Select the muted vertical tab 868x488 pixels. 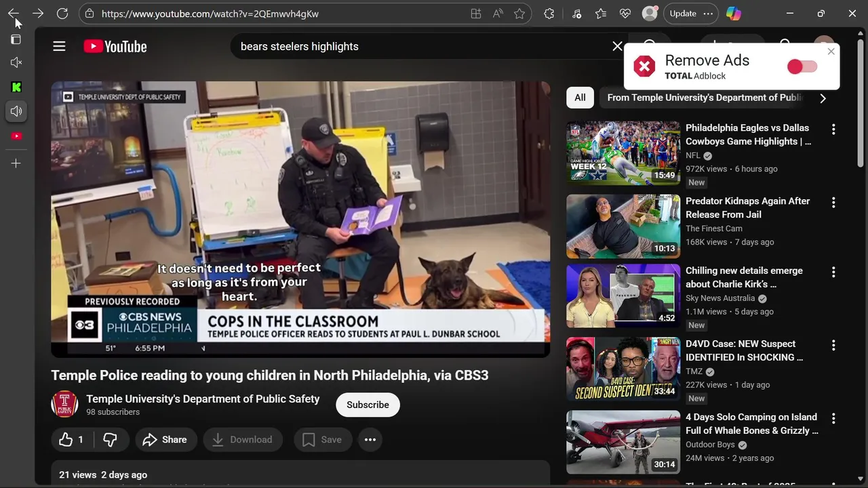[x=16, y=62]
